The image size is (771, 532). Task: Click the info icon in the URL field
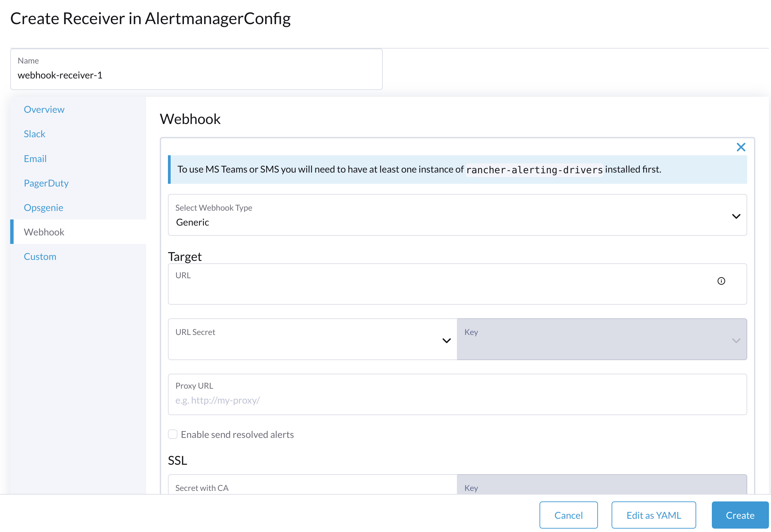[x=721, y=281]
